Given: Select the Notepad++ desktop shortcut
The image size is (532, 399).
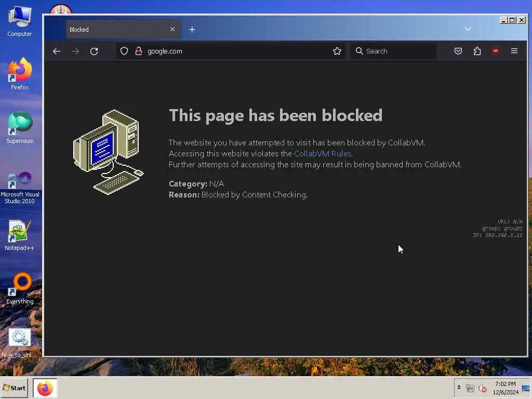Looking at the screenshot, I should point(19,235).
